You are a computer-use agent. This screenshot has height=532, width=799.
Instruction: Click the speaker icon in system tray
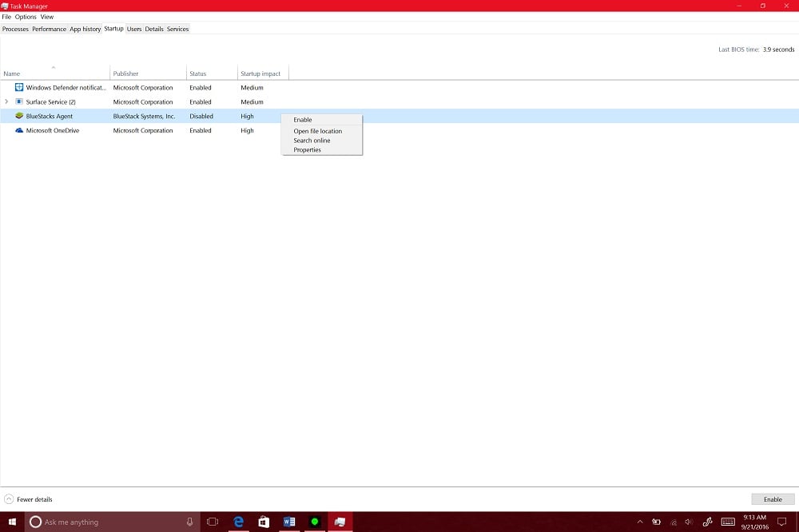(687, 522)
